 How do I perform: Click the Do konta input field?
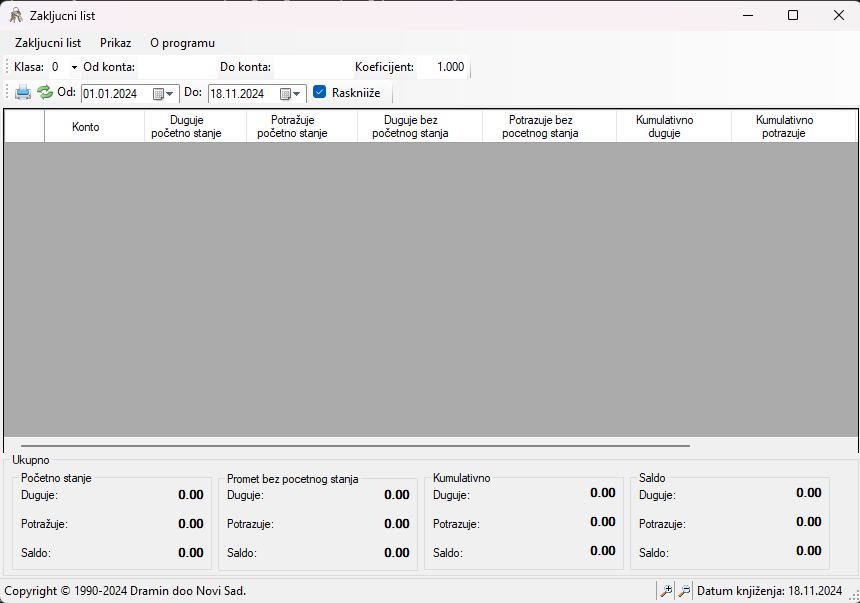(313, 67)
